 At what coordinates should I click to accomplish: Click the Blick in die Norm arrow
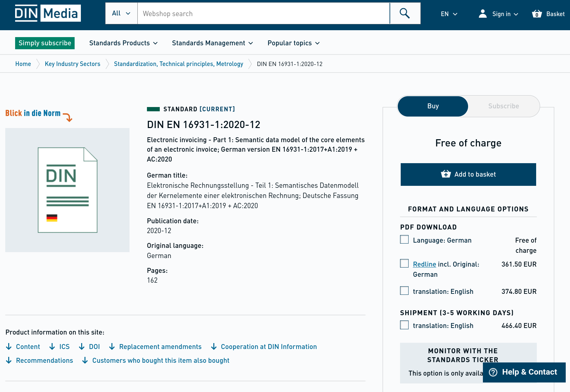(68, 117)
